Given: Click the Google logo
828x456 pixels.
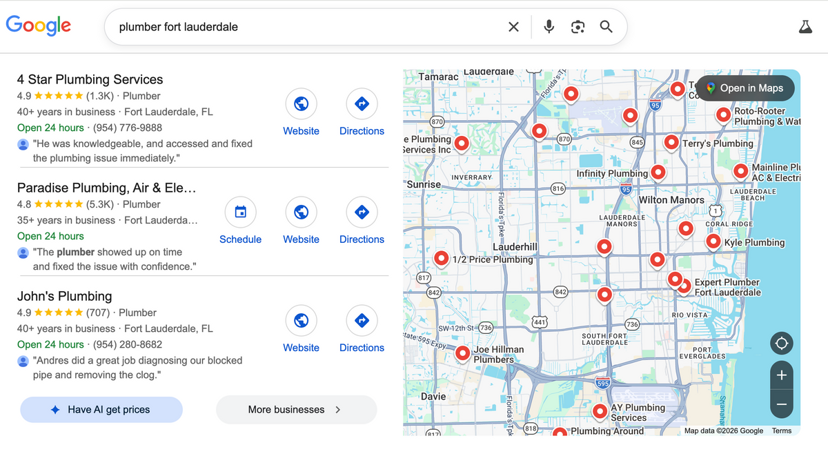Looking at the screenshot, I should tap(38, 25).
